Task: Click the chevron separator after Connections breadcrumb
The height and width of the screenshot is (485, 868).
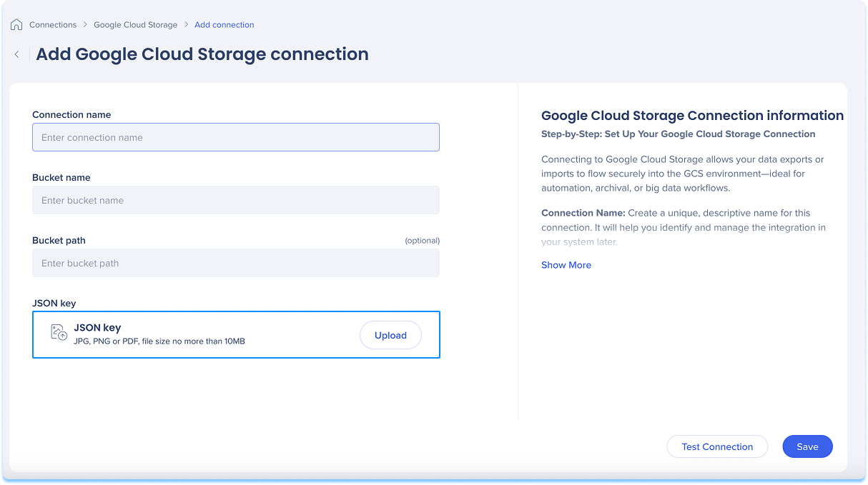Action: click(85, 25)
